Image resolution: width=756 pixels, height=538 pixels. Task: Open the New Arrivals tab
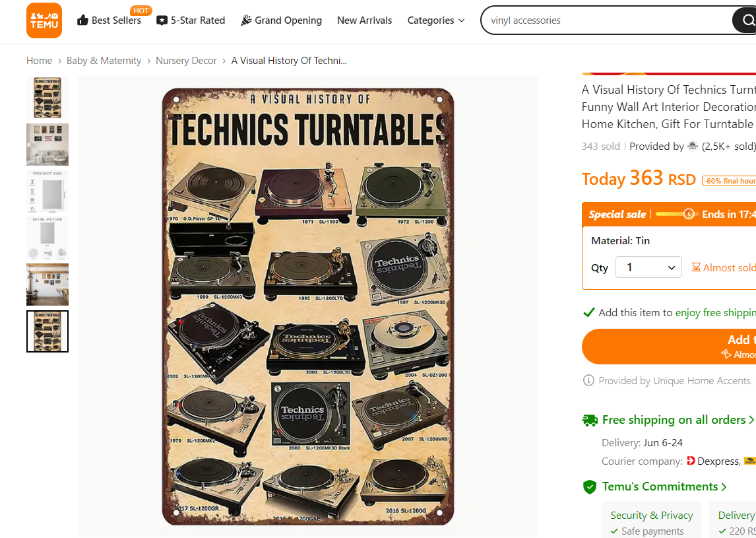click(x=364, y=20)
